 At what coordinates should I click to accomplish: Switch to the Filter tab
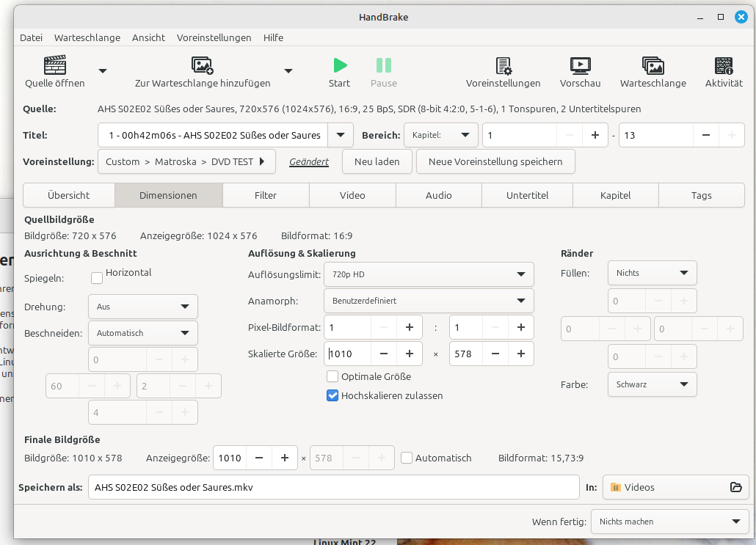point(266,195)
